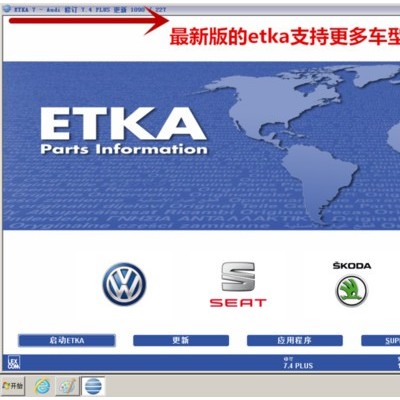400x400 pixels.
Task: Select the Volkswagen brand logo
Action: tap(124, 284)
